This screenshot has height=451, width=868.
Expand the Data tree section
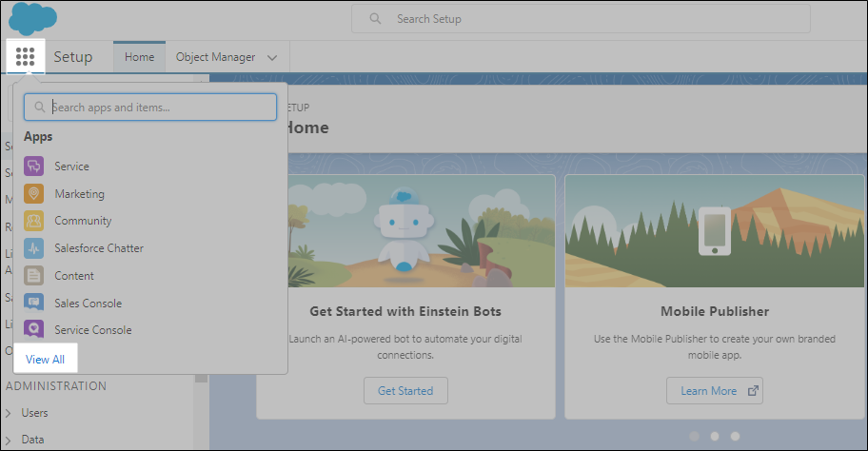[x=9, y=440]
